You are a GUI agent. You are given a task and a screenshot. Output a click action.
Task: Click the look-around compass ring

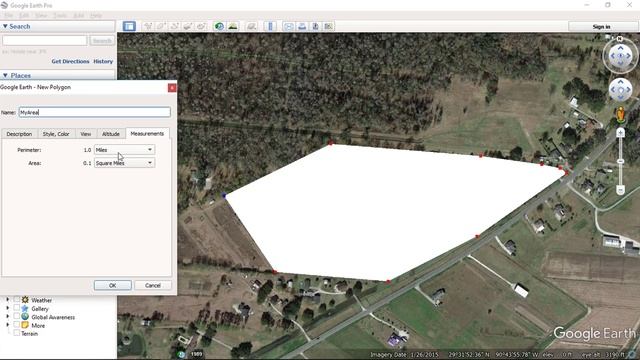[620, 56]
